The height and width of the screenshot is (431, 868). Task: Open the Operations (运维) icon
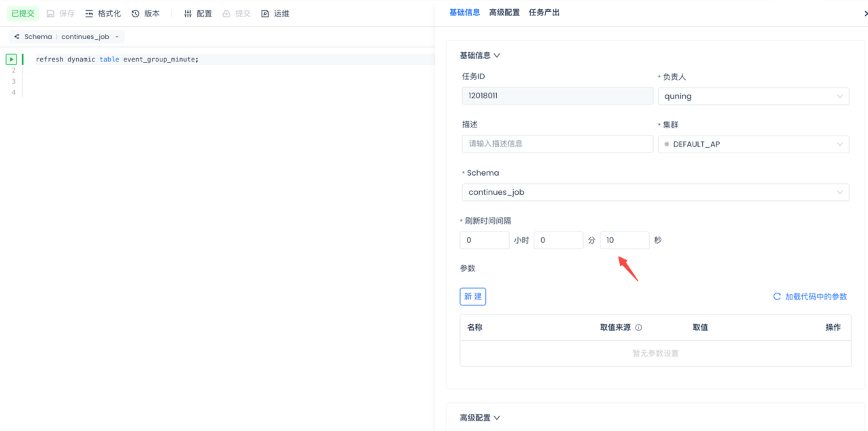265,14
